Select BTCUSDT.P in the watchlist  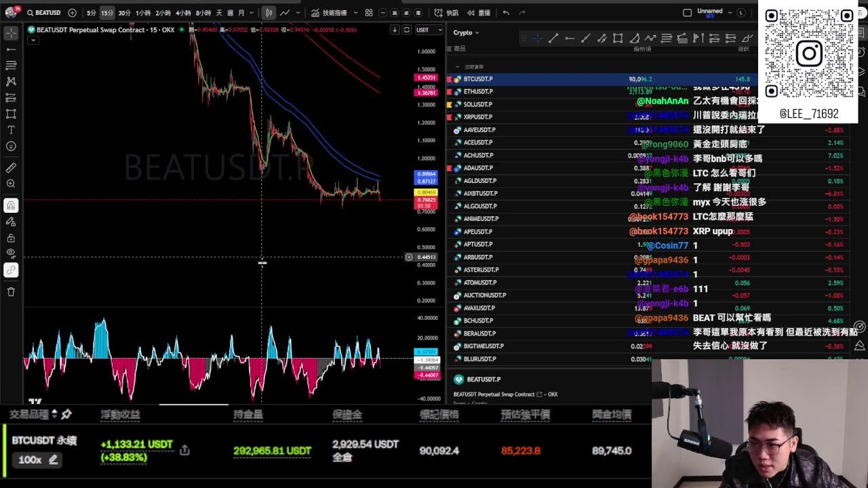coord(648,79)
